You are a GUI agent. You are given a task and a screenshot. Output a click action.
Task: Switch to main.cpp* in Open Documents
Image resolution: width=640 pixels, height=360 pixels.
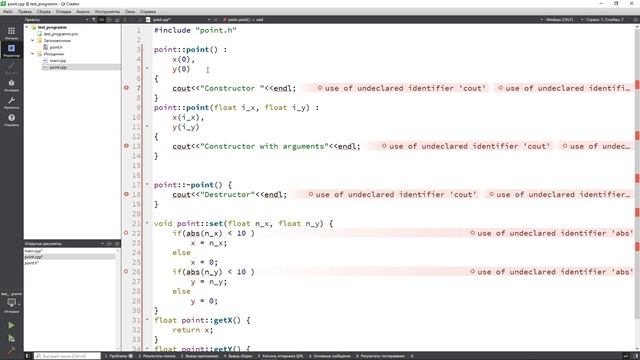coord(33,251)
